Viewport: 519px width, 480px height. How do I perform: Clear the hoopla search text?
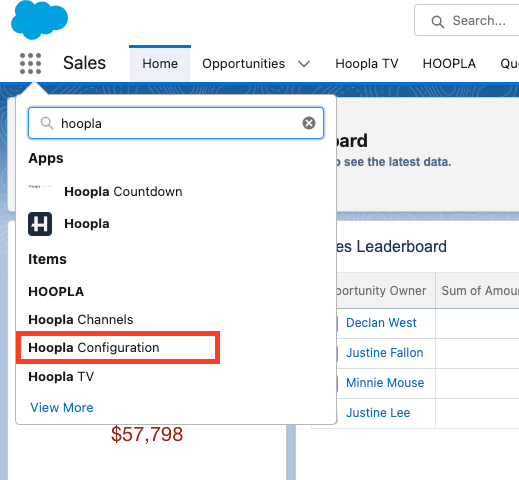click(309, 123)
